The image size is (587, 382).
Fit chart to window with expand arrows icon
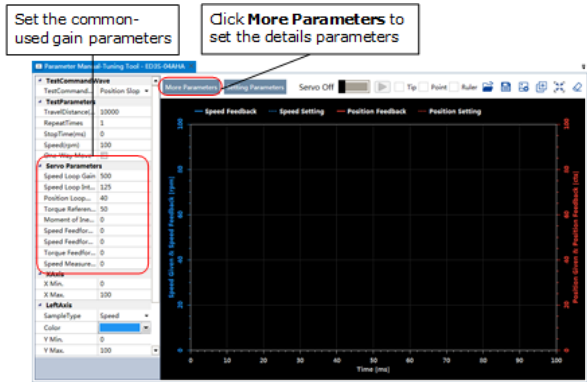(559, 87)
